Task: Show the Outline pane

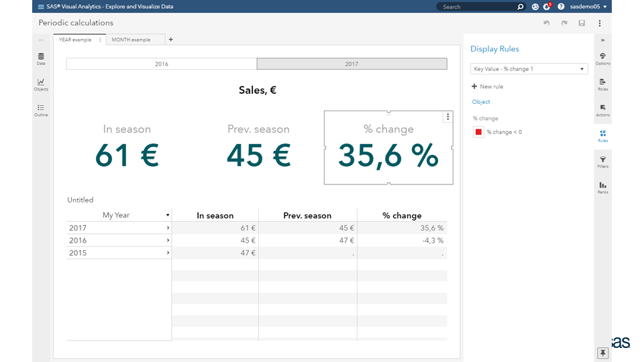Action: pos(41,110)
